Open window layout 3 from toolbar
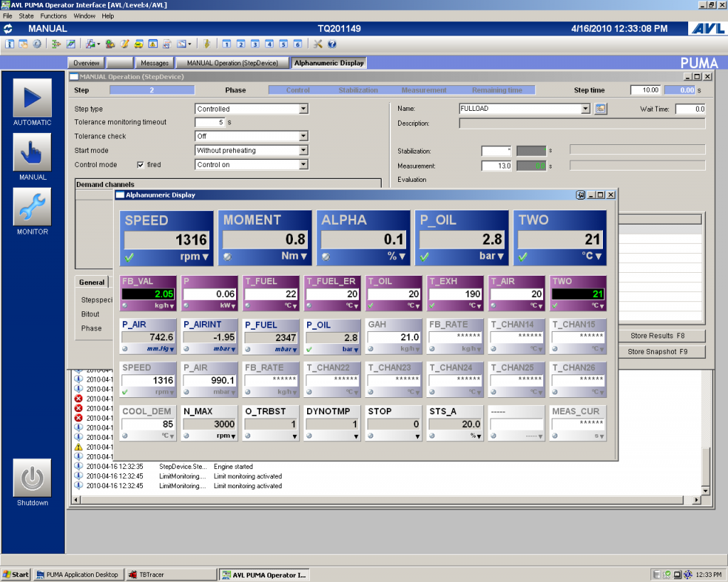The image size is (728, 582). [255, 44]
